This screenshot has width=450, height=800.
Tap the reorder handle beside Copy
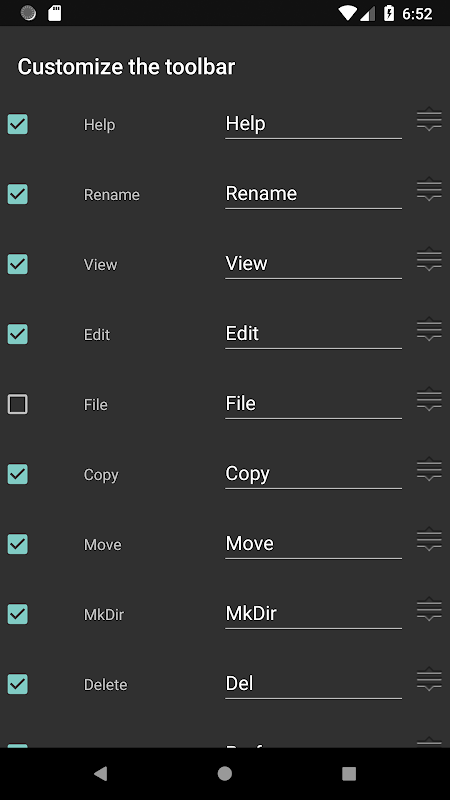tap(429, 469)
